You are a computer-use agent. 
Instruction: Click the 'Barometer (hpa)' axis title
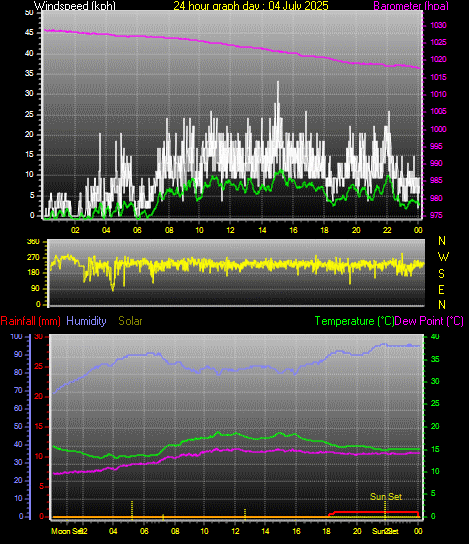coord(411,6)
